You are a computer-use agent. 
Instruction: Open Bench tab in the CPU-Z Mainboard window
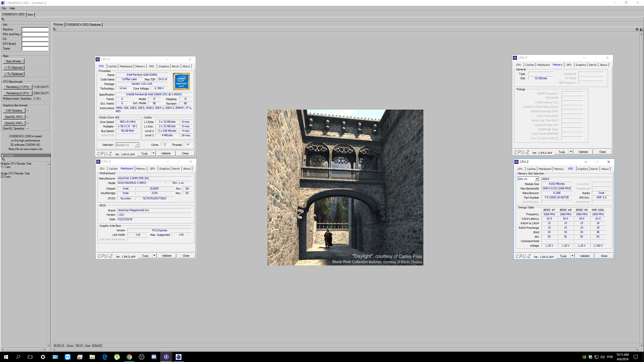[x=176, y=169]
